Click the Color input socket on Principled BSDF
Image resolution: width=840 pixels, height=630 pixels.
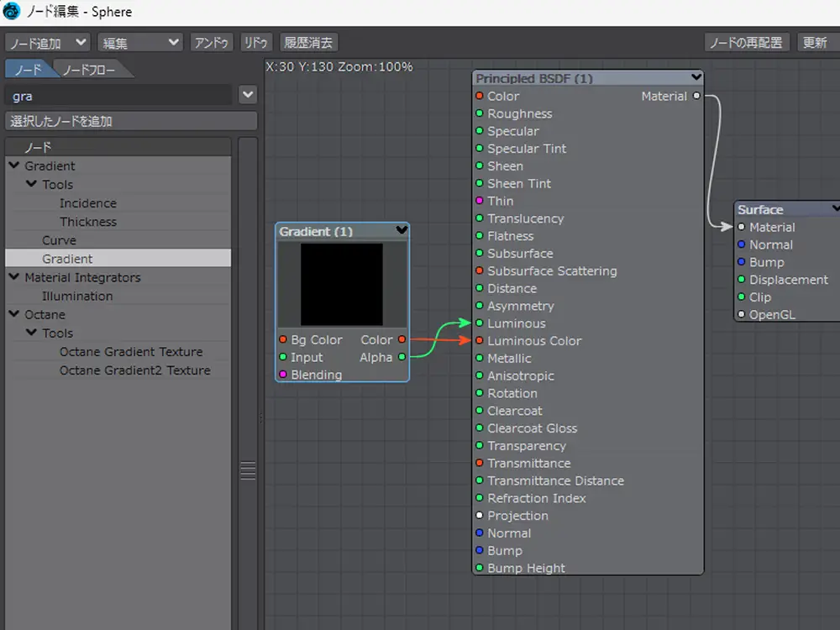pos(480,97)
